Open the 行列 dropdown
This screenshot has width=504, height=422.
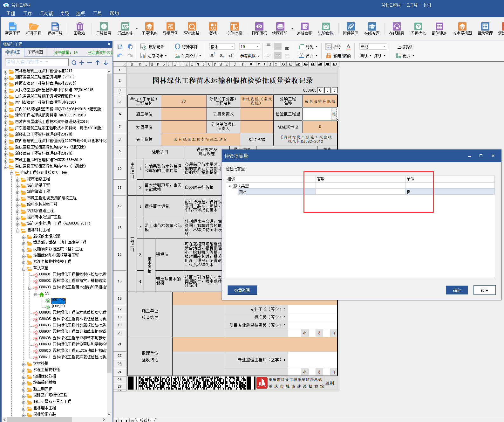308,47
